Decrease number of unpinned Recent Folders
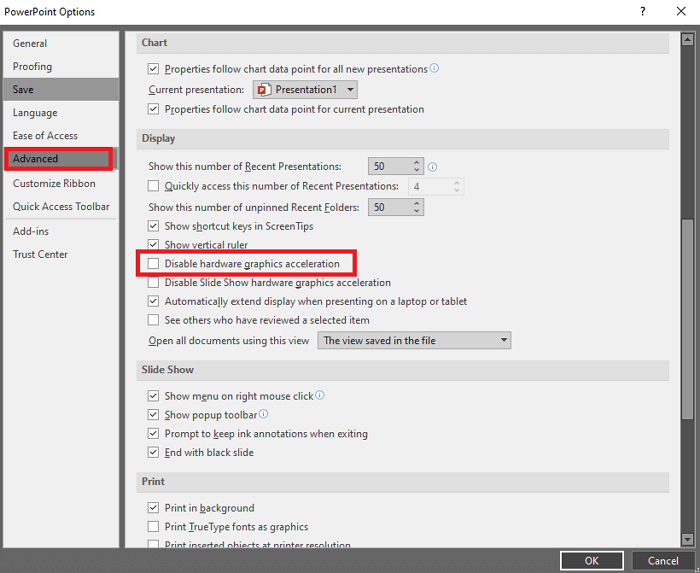This screenshot has height=573, width=700. point(417,211)
